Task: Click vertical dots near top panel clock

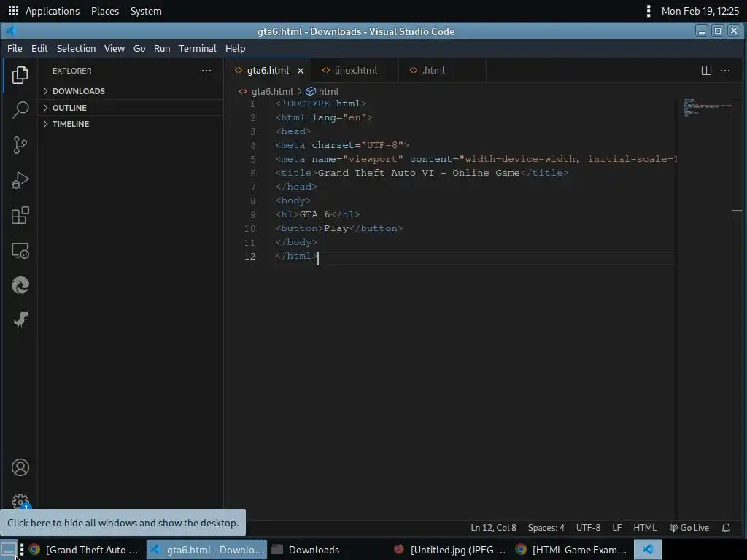Action: [x=649, y=11]
